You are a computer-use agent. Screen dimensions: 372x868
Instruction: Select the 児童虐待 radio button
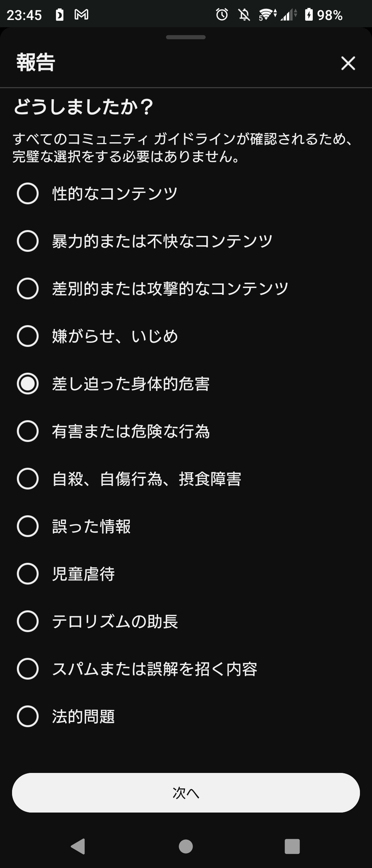tap(28, 574)
